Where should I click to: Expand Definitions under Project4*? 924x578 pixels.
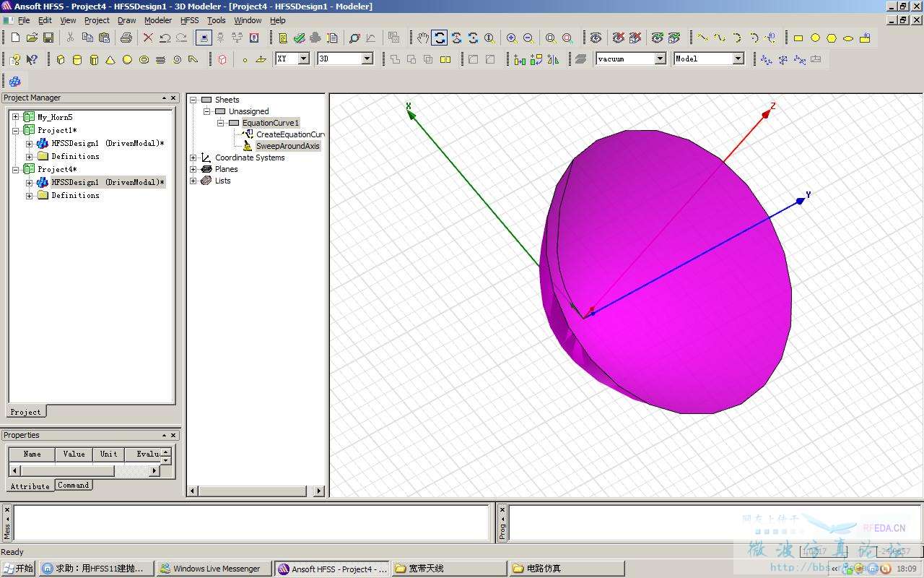coord(29,195)
